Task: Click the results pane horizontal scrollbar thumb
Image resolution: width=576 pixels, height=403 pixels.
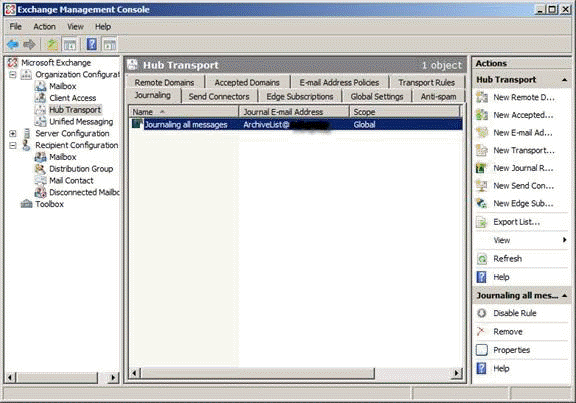Action: (258, 373)
